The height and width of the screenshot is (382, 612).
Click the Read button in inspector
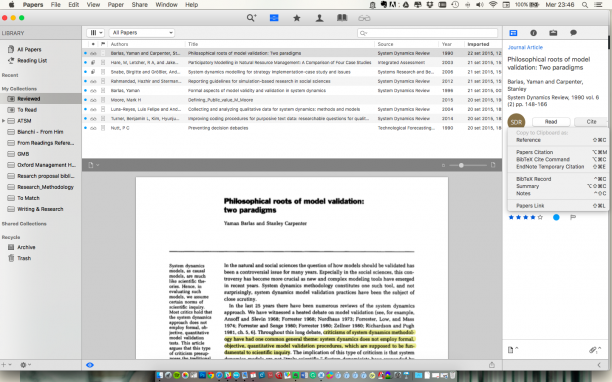coord(551,122)
